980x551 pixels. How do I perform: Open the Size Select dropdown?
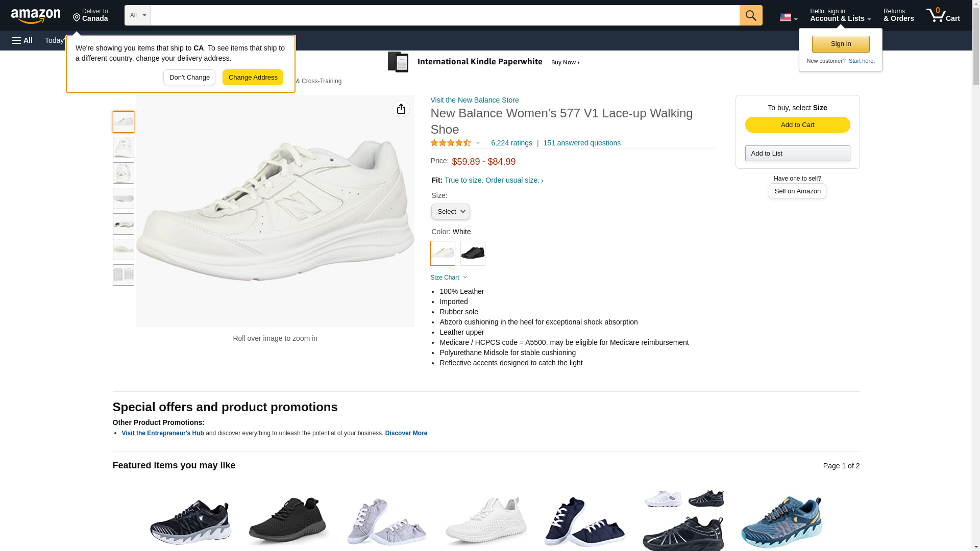450,212
